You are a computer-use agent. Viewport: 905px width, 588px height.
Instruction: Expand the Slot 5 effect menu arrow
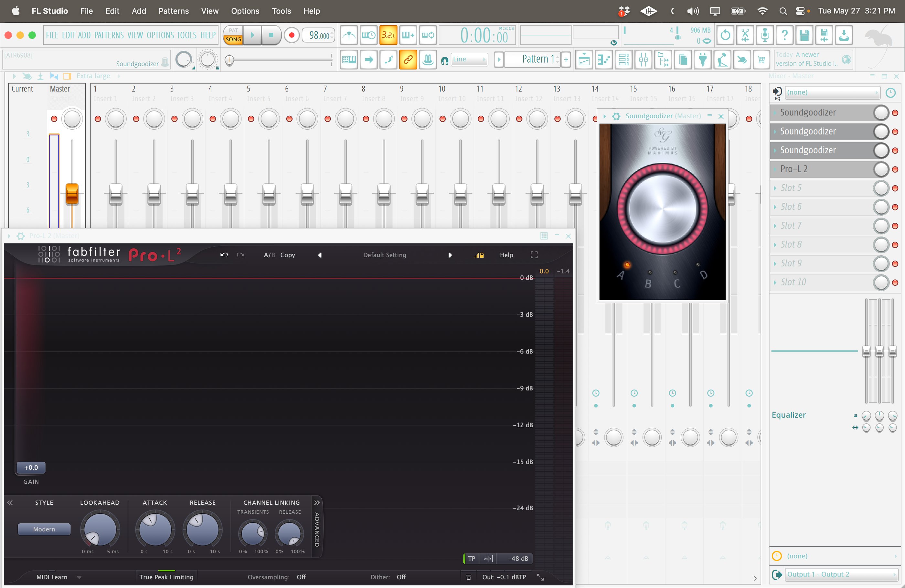coord(775,188)
